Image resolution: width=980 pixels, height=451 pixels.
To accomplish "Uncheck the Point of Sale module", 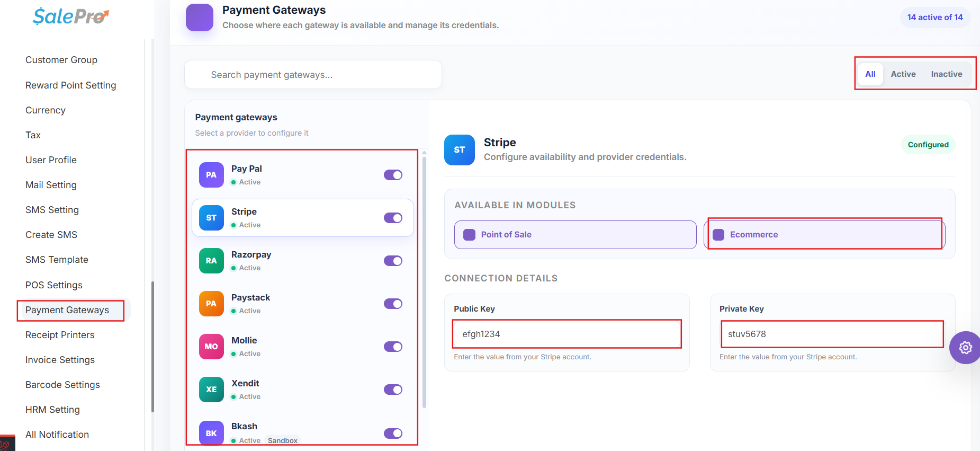I will [x=469, y=235].
